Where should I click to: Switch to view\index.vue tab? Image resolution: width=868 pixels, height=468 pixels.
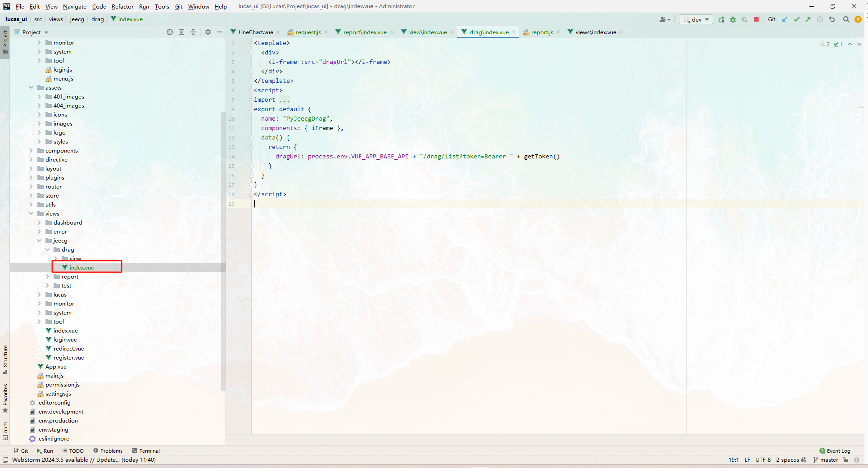pyautogui.click(x=428, y=32)
